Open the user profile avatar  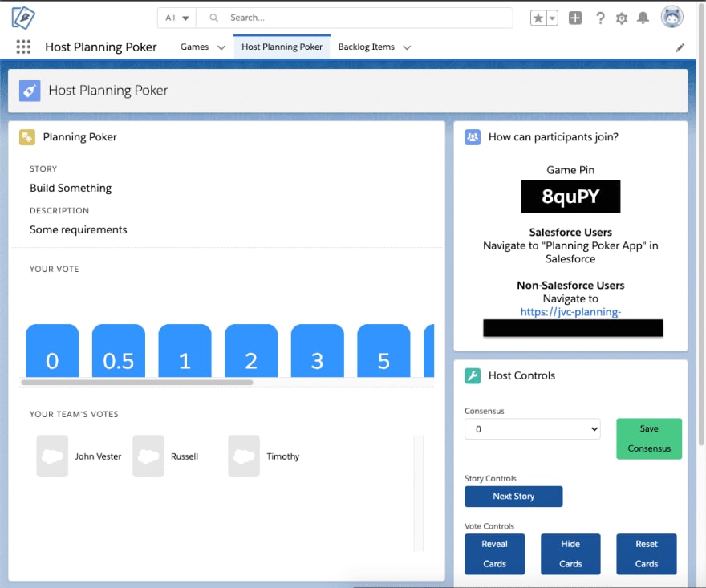click(x=672, y=17)
